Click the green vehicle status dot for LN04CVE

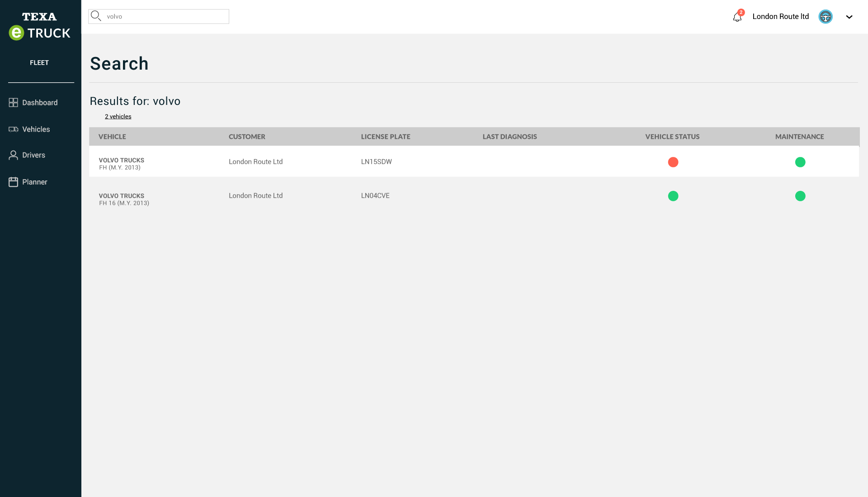[673, 196]
